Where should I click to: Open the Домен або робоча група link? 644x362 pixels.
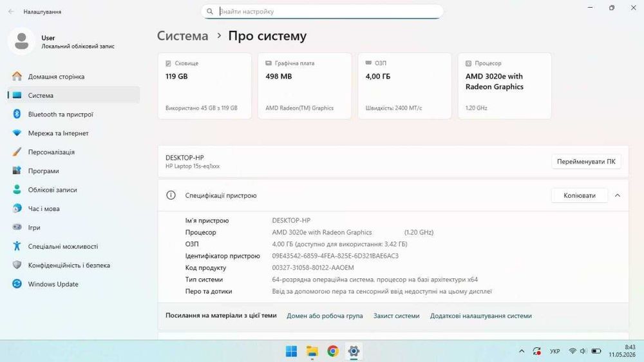tap(325, 316)
